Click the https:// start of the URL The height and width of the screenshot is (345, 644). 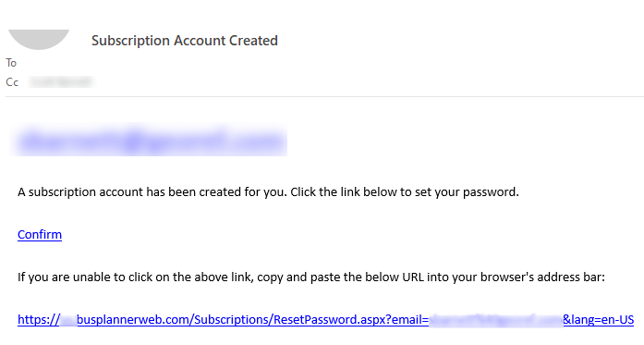click(x=39, y=319)
